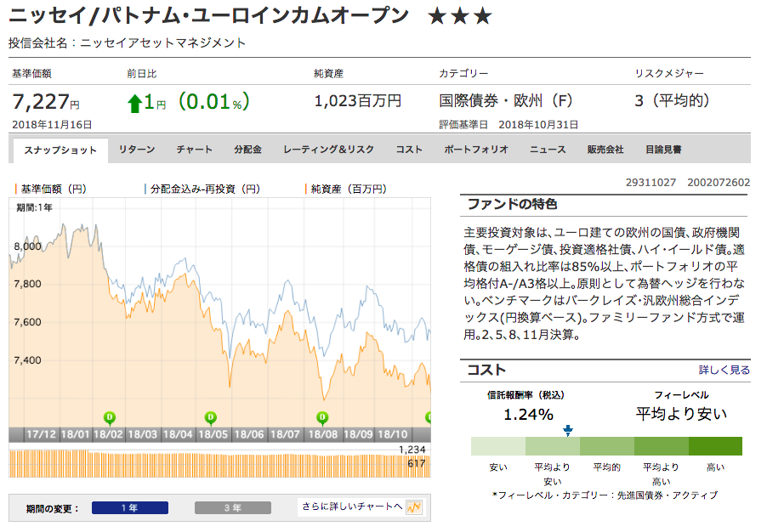Open the チャート tab
This screenshot has width=767, height=532.
[194, 150]
